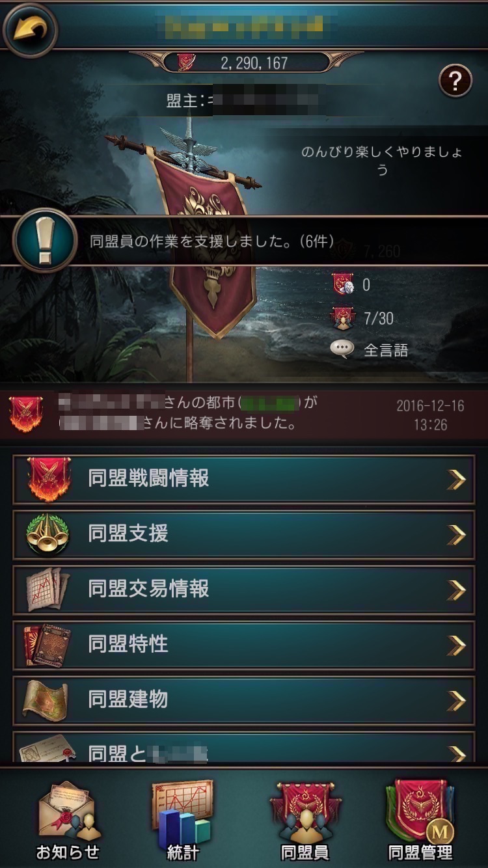Tap the exclamation mark notification icon
Screen dimensions: 488x868
pos(45,240)
